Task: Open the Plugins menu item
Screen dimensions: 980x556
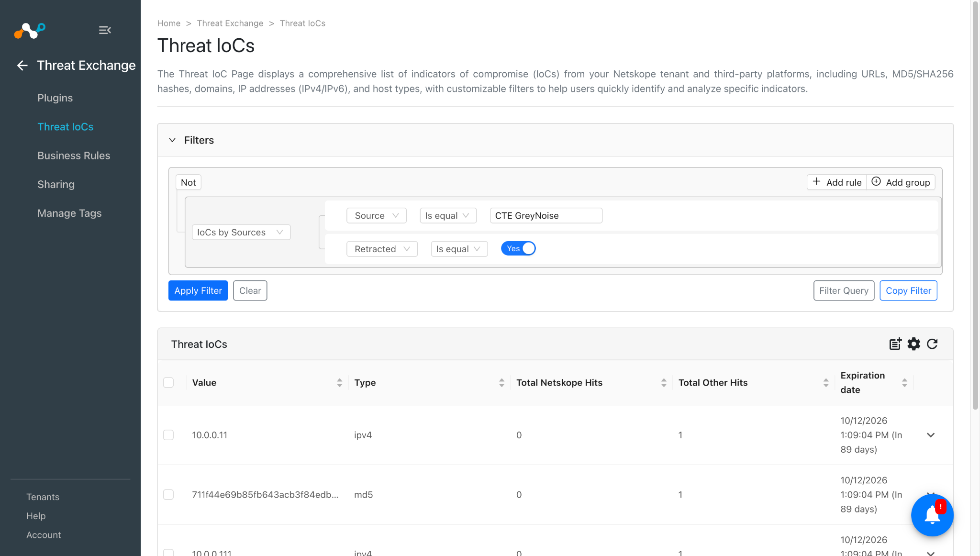Action: click(x=55, y=98)
